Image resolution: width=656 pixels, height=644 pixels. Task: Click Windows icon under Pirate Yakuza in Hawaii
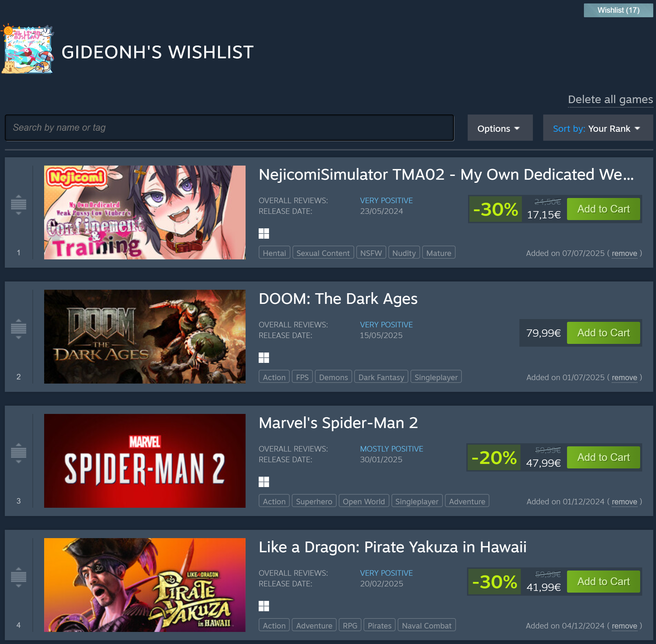[264, 606]
